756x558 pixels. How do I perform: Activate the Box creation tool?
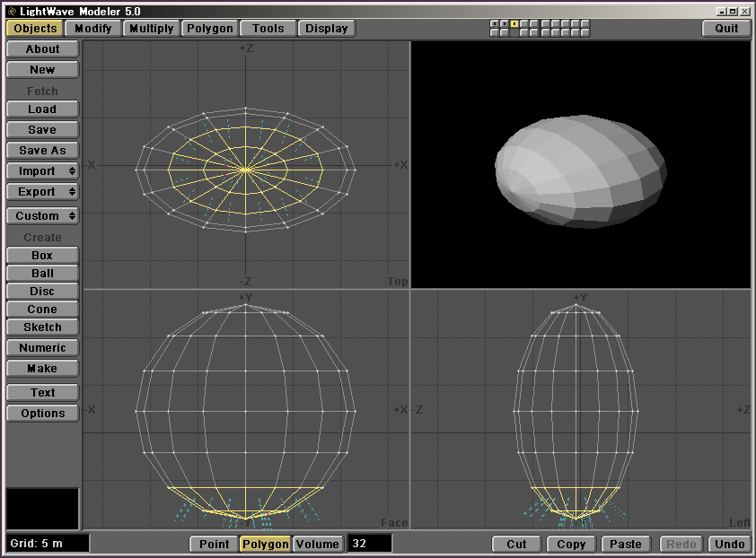point(42,256)
